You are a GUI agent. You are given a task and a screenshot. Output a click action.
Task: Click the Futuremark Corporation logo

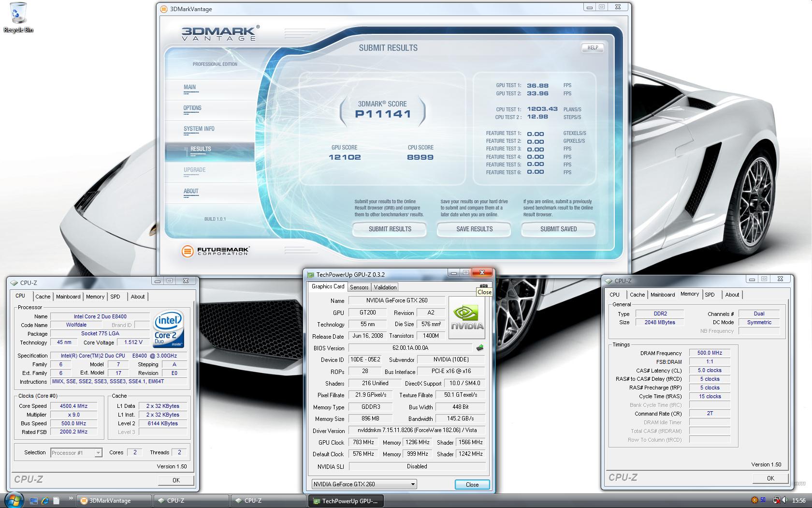click(x=215, y=251)
